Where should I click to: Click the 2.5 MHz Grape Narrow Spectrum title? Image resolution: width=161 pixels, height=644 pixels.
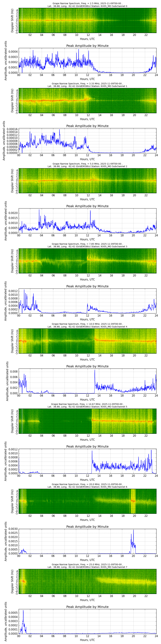[x=87, y=5]
